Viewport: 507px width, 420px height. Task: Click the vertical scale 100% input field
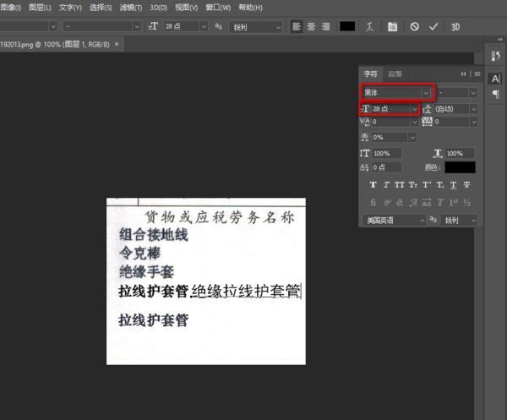[387, 153]
